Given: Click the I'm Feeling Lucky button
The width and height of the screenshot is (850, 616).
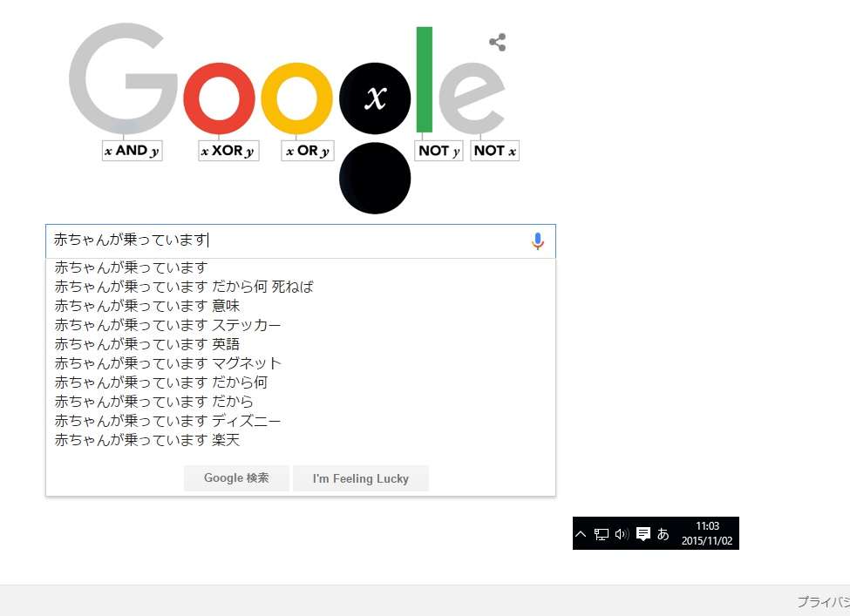Looking at the screenshot, I should (x=361, y=478).
